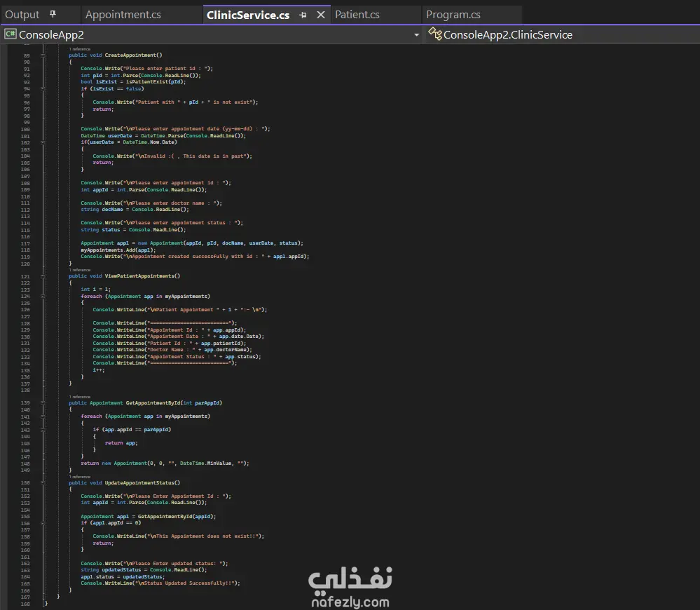Open the ConsoleApp2 project dropdown arrow
The image size is (700, 610).
[x=416, y=35]
